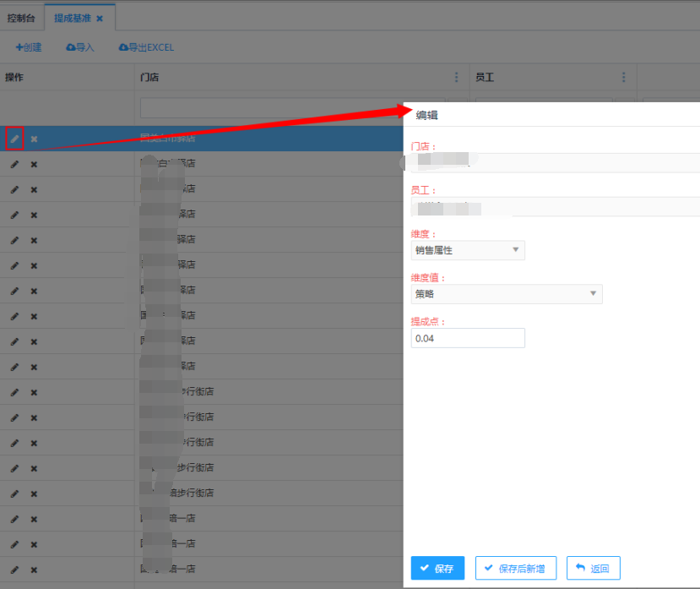700x589 pixels.
Task: Click the 导入 cloud upload button
Action: coord(80,47)
